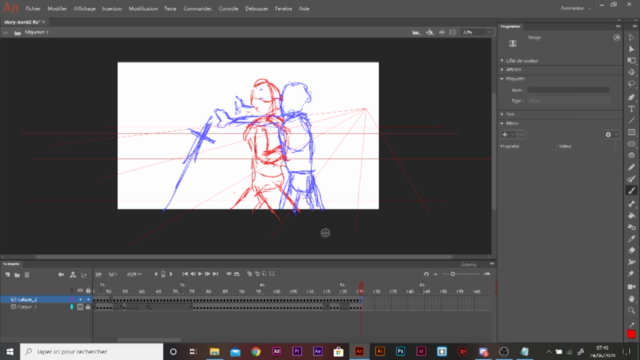Unlock the Calque_1 layer
Screen dimensions: 640x360
pos(88,307)
